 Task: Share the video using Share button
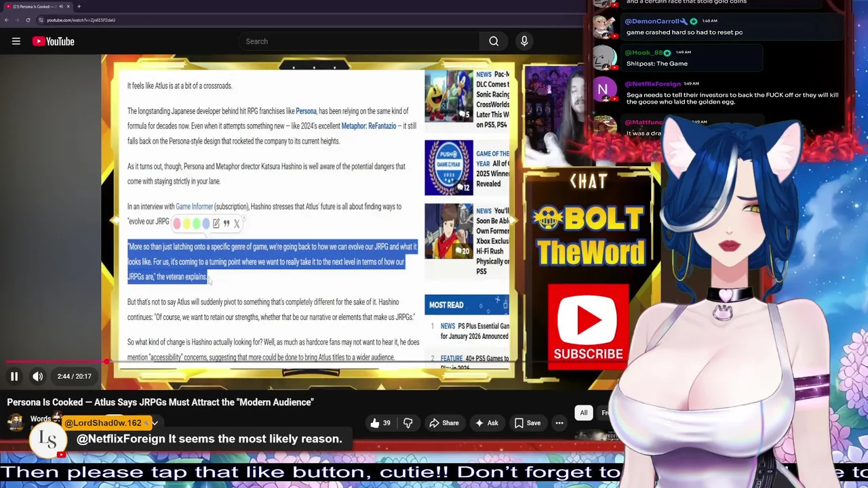click(x=444, y=423)
